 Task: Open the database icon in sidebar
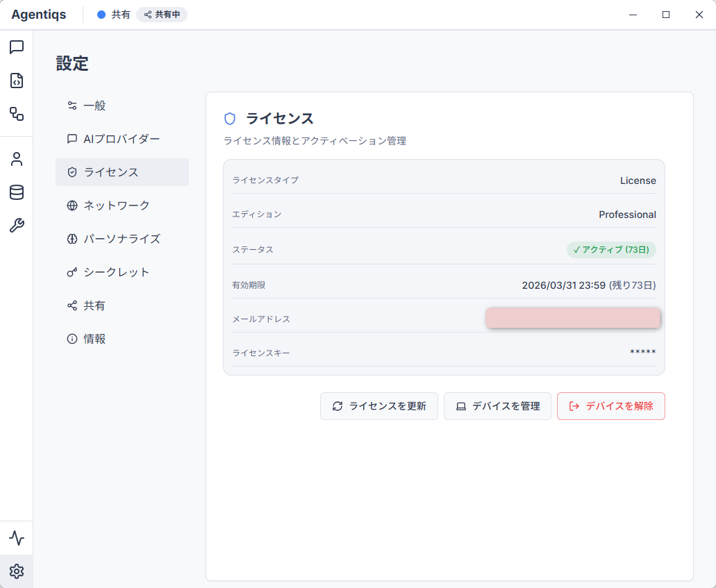pyautogui.click(x=17, y=192)
